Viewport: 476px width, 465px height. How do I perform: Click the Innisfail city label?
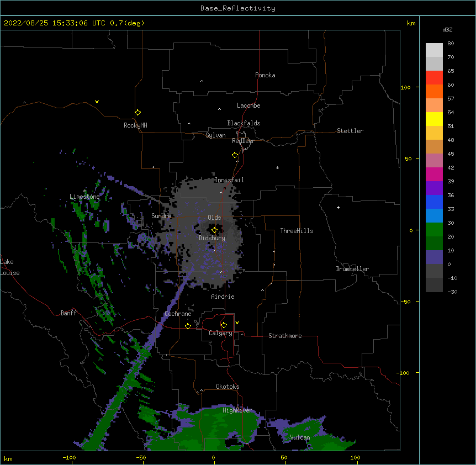tap(229, 180)
